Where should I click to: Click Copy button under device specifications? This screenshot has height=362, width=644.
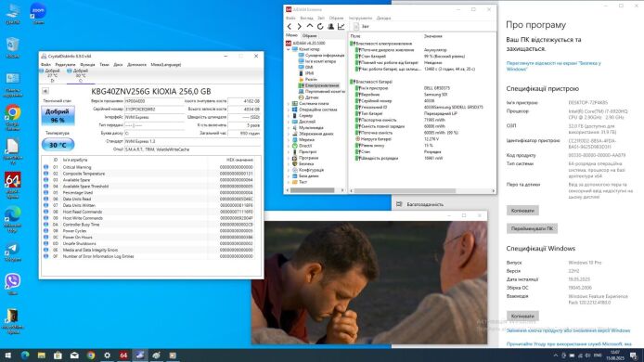pos(522,211)
